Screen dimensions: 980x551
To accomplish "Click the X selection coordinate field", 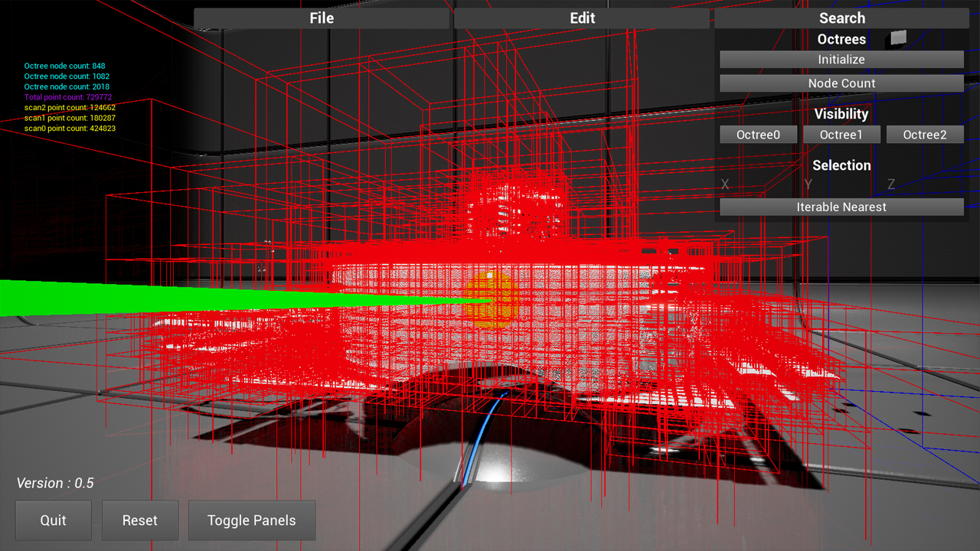I will (x=725, y=184).
